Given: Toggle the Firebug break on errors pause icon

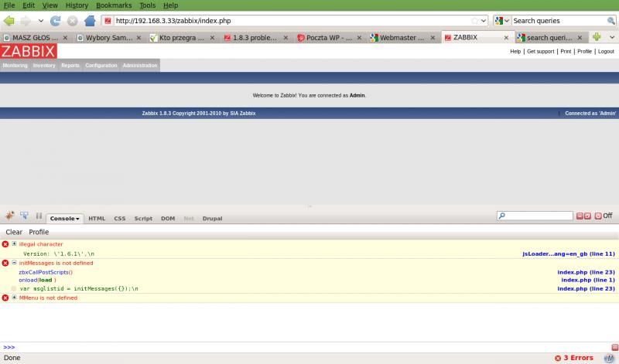Looking at the screenshot, I should click(x=39, y=216).
